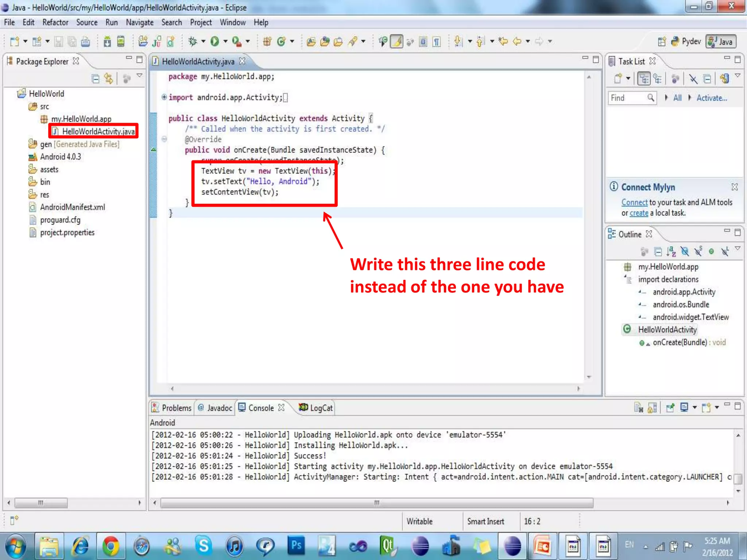This screenshot has width=747, height=560.
Task: Open the Run dropdown arrow
Action: coord(225,42)
